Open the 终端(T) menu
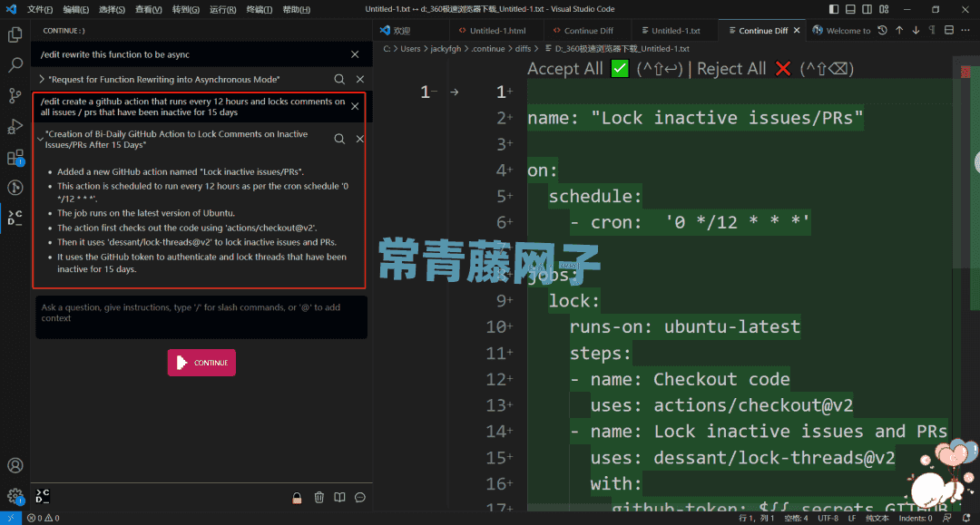Viewport: 980px width, 525px height. pos(259,9)
